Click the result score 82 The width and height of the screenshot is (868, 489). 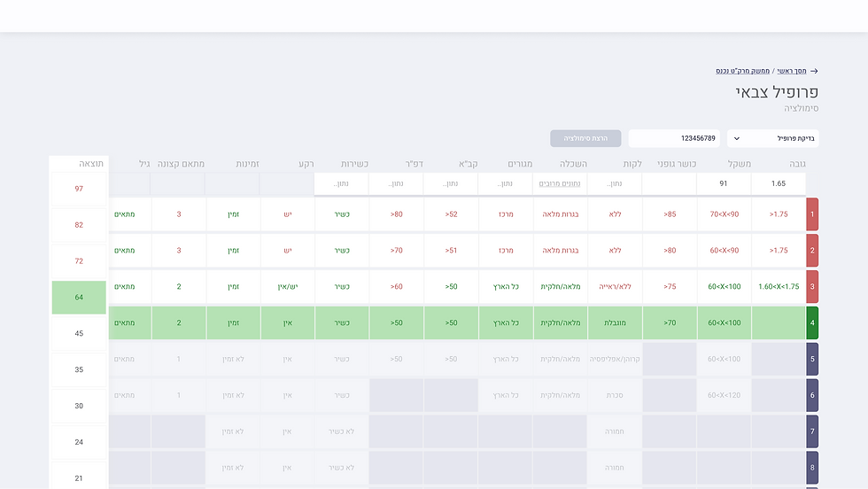[x=79, y=225]
